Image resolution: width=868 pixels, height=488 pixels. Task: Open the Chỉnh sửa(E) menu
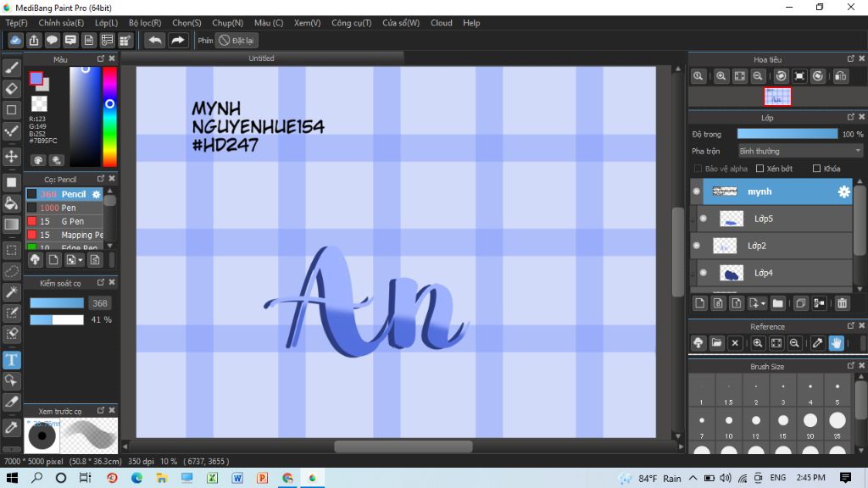click(61, 23)
